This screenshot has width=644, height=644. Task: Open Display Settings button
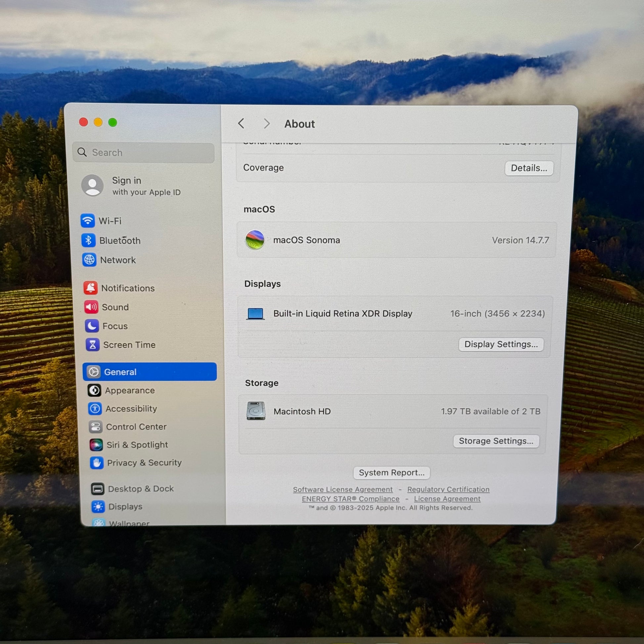(501, 344)
